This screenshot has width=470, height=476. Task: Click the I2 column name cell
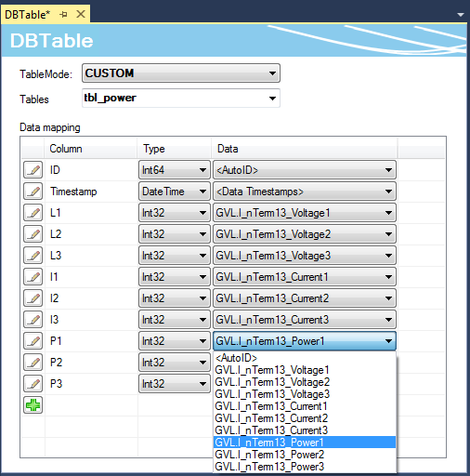pos(91,298)
